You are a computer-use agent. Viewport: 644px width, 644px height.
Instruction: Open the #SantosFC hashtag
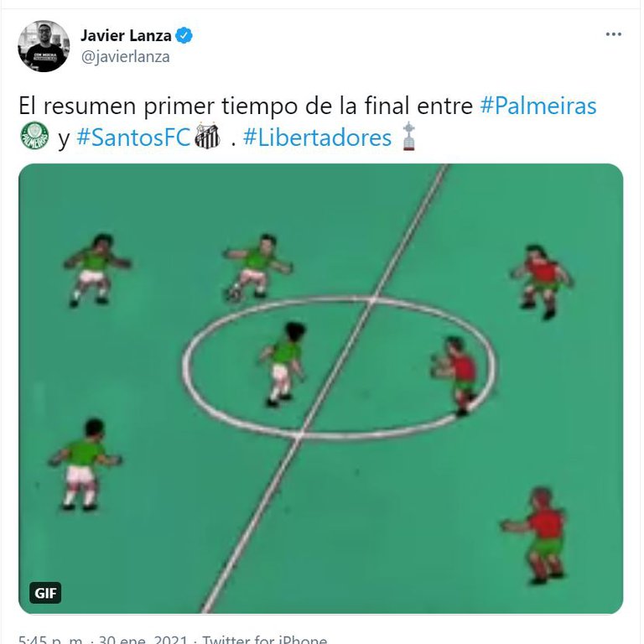[x=133, y=138]
